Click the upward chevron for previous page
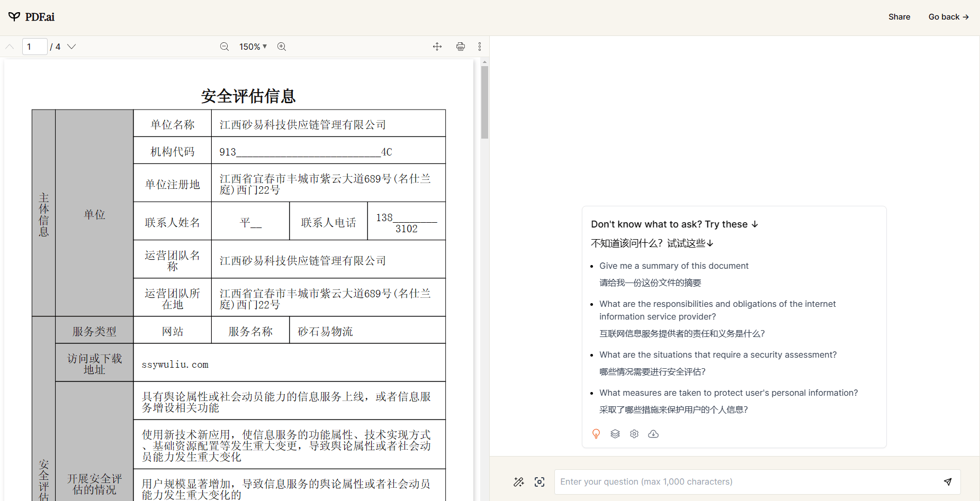Screen dimensions: 980x501 coord(10,47)
